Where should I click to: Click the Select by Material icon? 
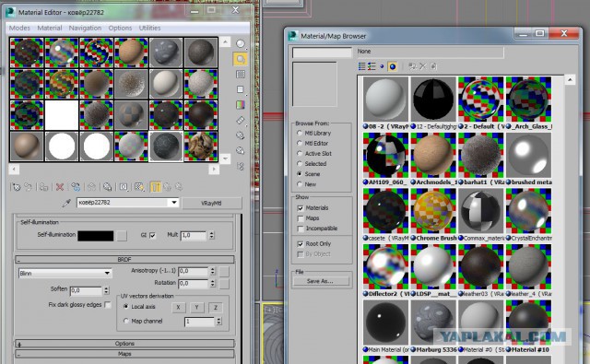point(241,151)
